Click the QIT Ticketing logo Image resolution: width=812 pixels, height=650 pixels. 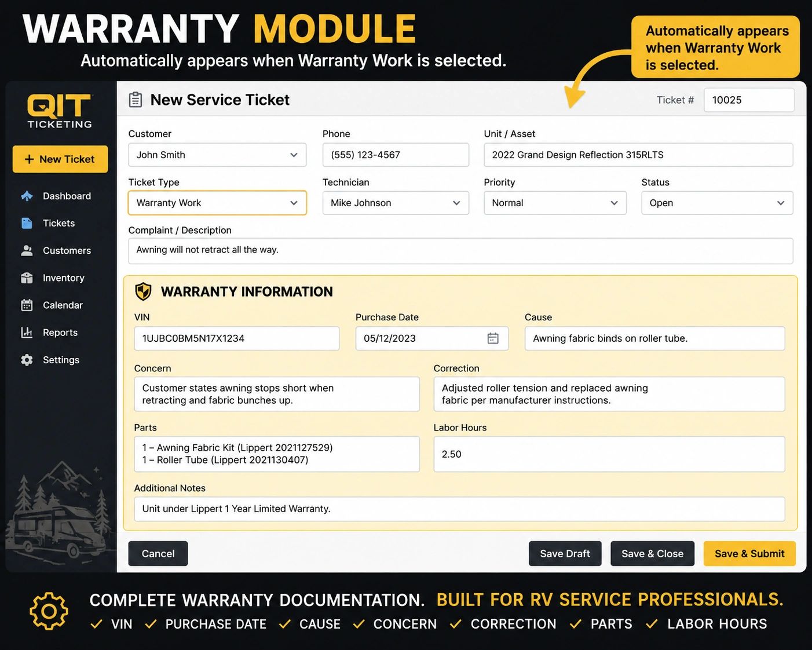(x=60, y=111)
